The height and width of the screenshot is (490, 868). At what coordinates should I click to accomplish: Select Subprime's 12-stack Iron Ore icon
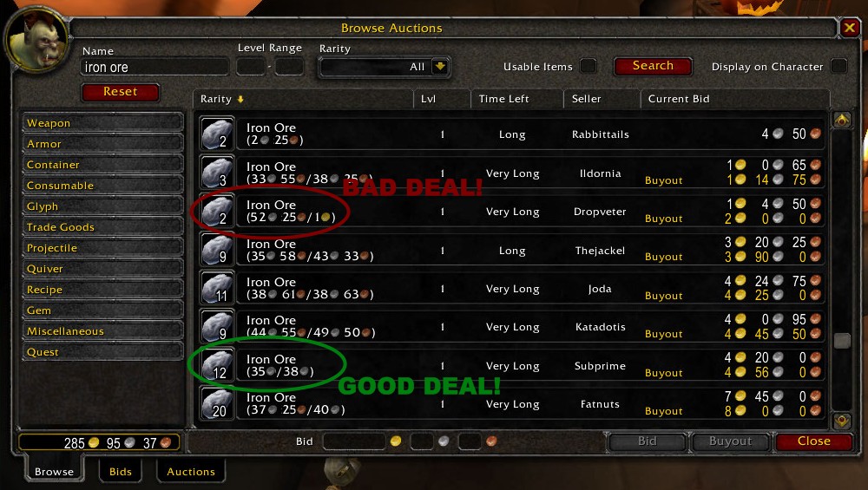[217, 365]
